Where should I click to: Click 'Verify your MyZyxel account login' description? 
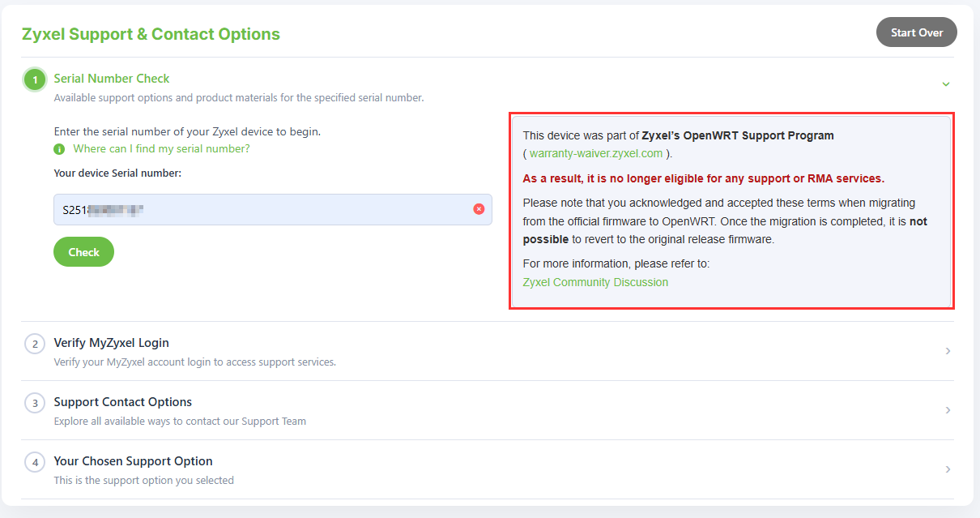(194, 362)
